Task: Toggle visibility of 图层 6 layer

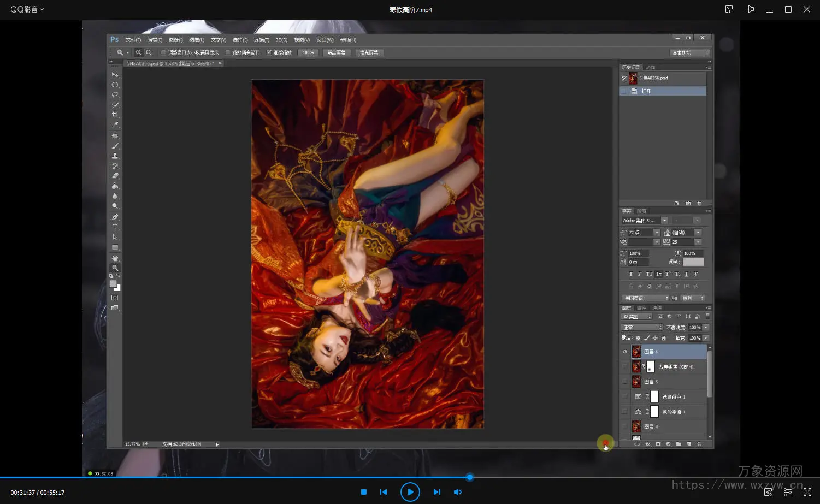Action: [624, 352]
